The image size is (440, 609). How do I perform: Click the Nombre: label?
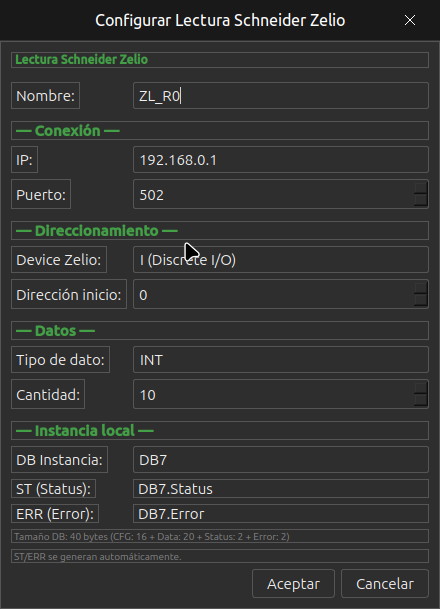45,96
